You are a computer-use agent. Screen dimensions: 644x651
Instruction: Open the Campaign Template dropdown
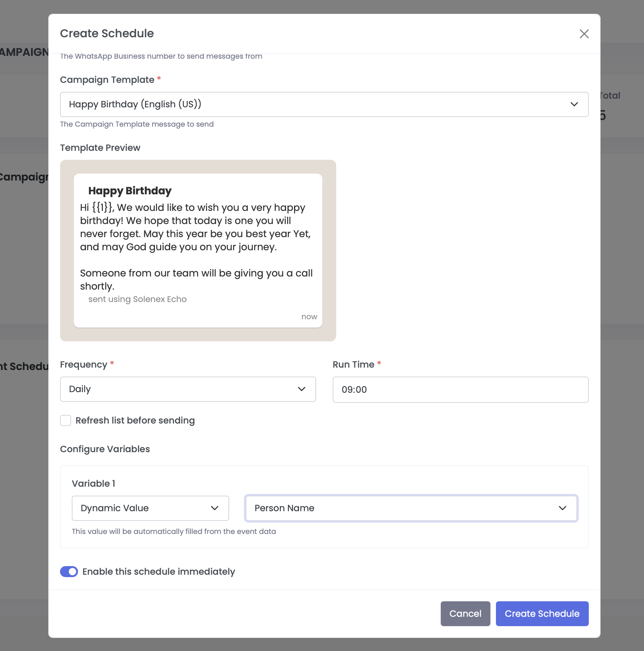pos(324,104)
